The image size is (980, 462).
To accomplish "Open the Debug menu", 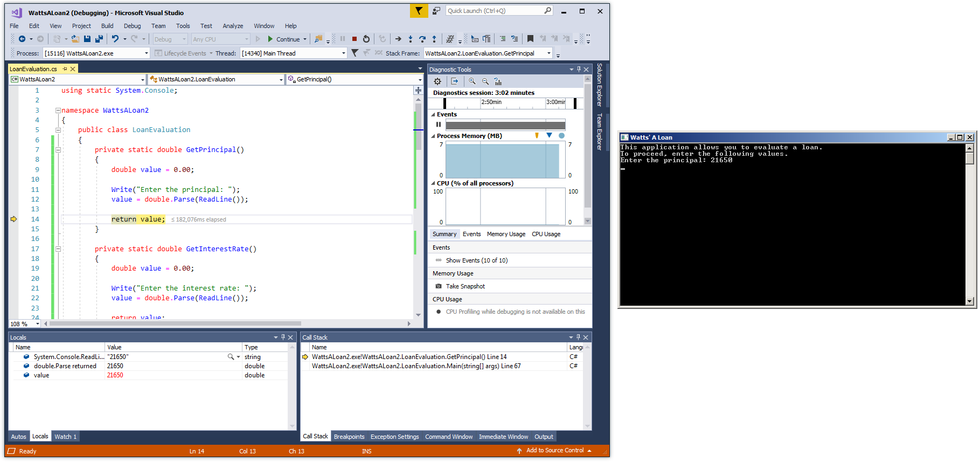I will [x=132, y=26].
